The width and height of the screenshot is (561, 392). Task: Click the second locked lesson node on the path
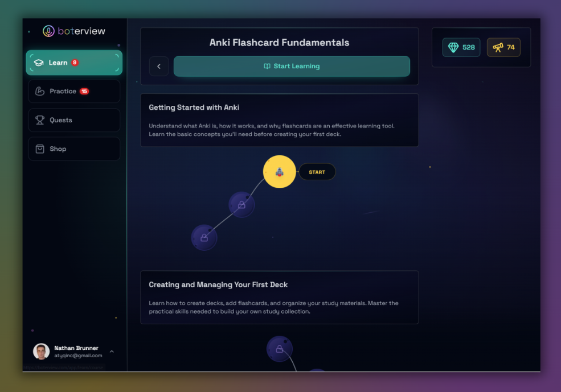click(x=204, y=237)
